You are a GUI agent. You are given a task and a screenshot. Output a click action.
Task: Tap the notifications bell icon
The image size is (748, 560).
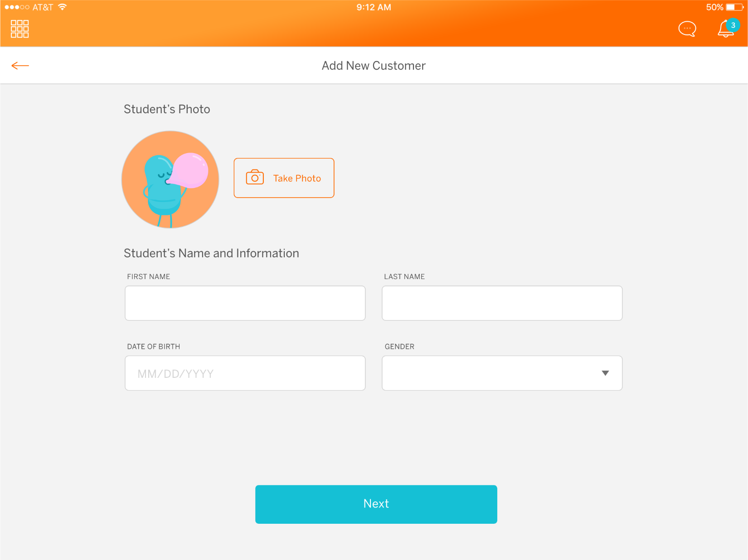coord(725,30)
